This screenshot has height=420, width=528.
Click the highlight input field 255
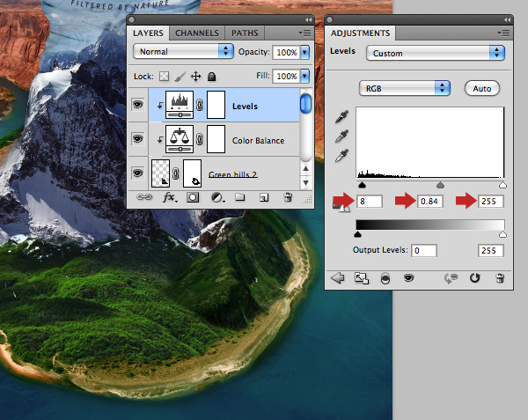coord(491,202)
